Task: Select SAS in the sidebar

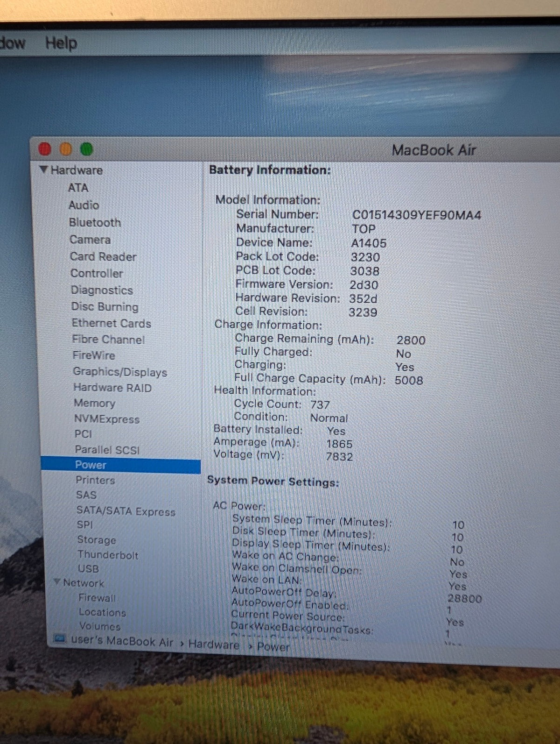Action: (x=86, y=495)
